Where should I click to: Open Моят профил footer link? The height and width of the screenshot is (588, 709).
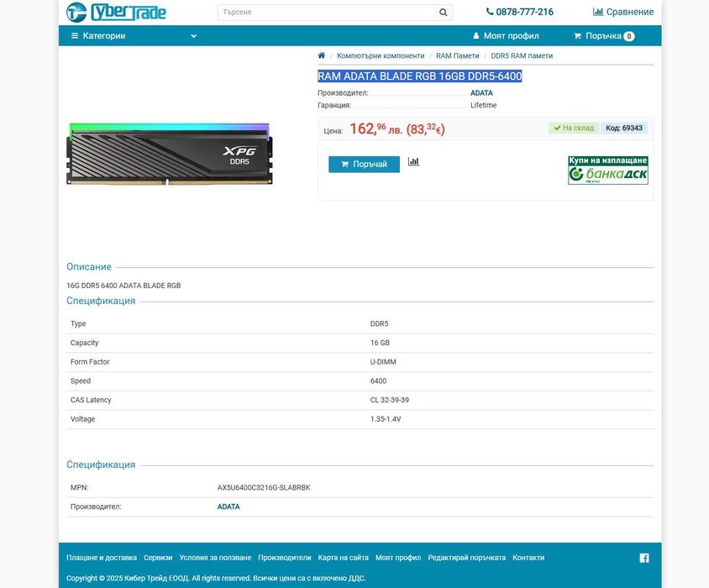coord(398,558)
